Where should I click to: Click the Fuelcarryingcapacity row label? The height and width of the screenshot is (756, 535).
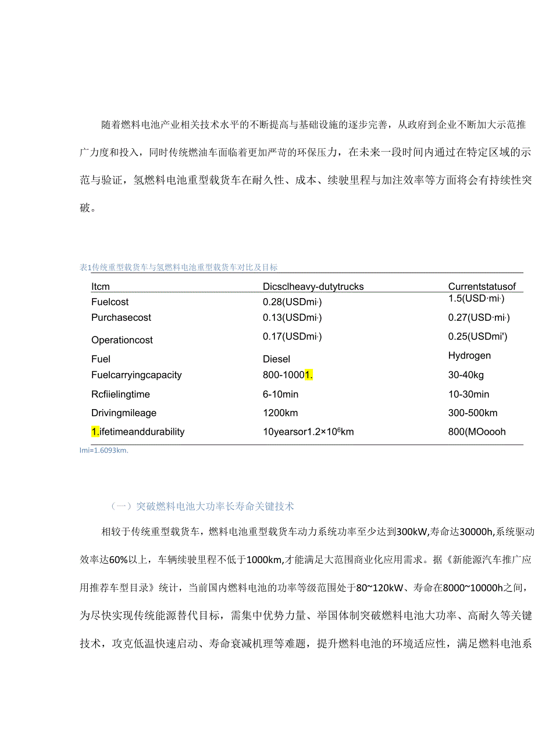coord(136,375)
